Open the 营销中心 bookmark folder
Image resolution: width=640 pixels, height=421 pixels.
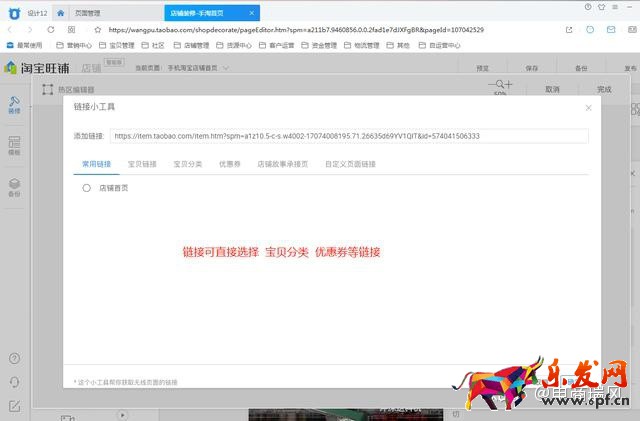77,45
